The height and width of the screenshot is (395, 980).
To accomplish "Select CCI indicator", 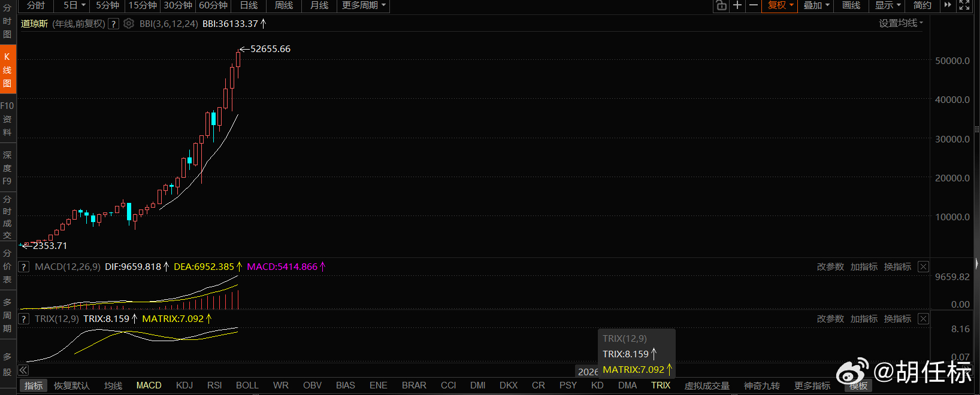I will tap(449, 385).
